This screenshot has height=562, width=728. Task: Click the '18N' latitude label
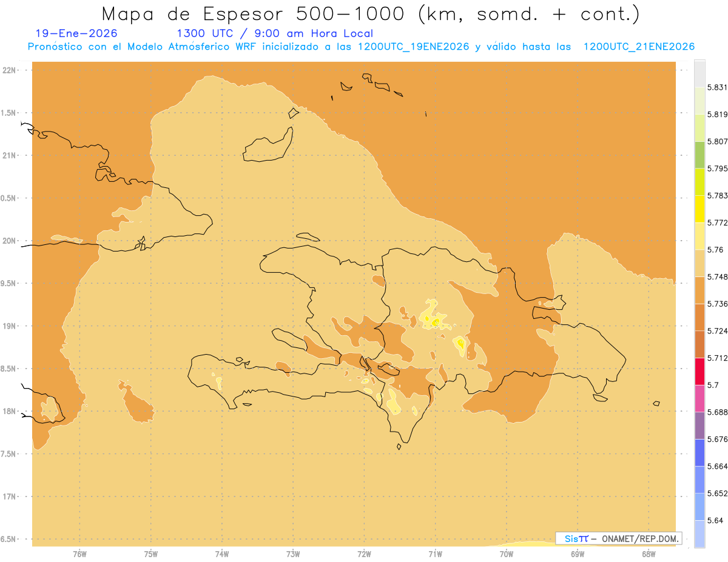9,411
